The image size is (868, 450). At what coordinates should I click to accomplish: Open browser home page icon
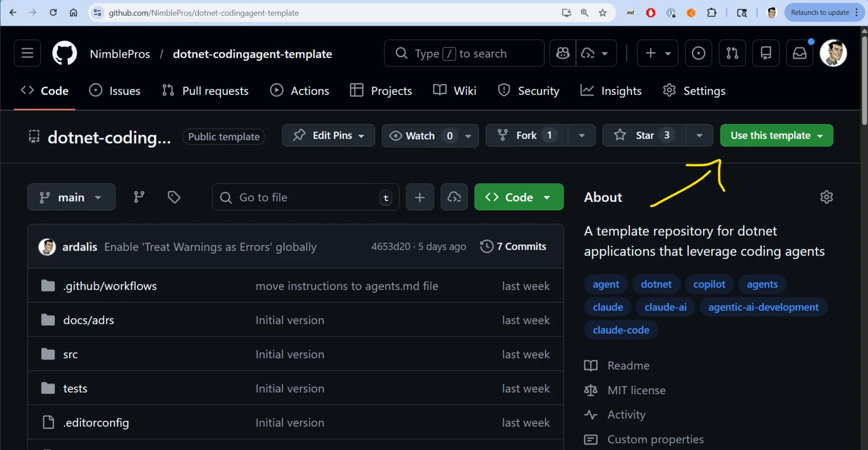point(73,12)
